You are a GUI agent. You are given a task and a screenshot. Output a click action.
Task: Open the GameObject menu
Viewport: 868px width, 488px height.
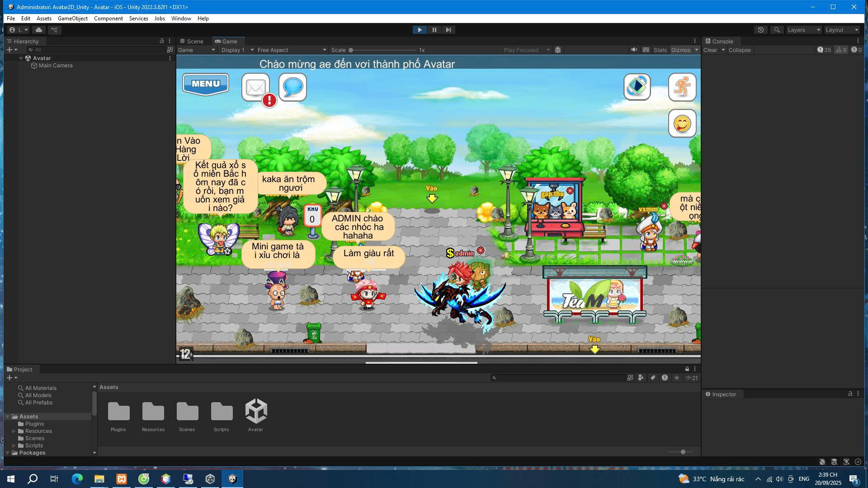[72, 19]
